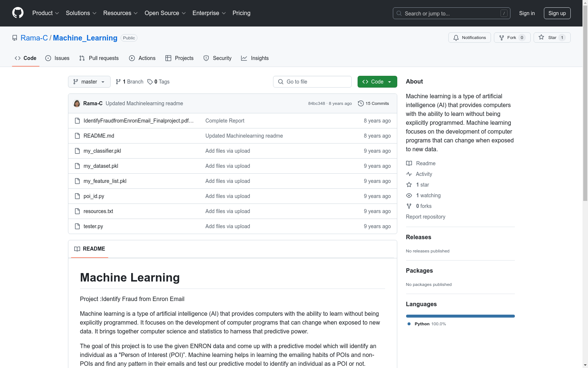This screenshot has width=588, height=368.
Task: Click file icon beside my_classifier.pkl
Action: [77, 151]
